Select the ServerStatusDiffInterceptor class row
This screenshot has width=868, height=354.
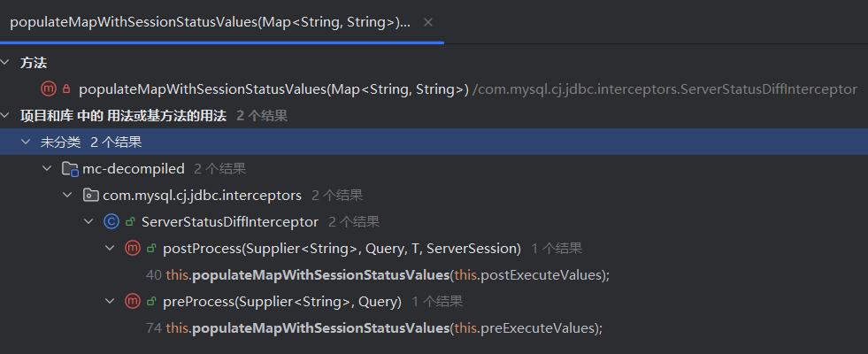pyautogui.click(x=434, y=222)
